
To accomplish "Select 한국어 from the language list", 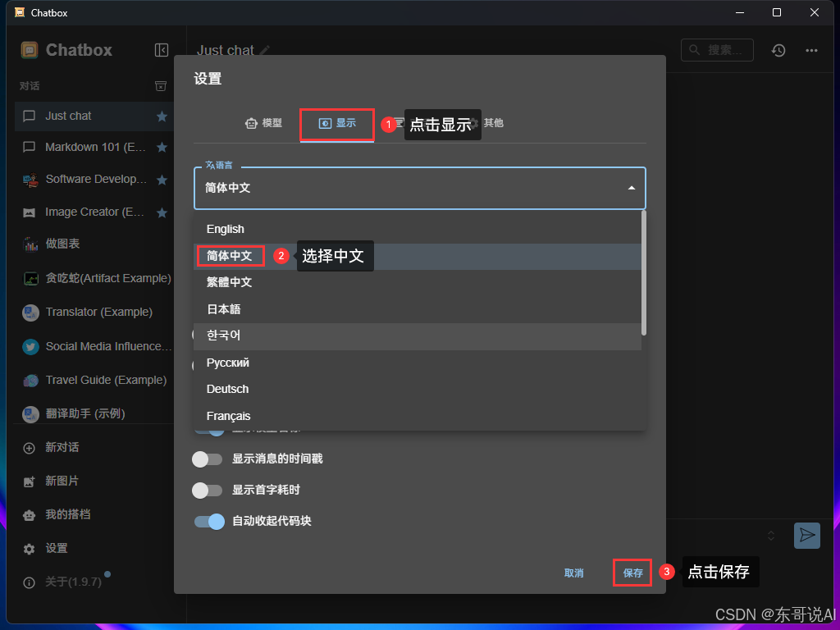I will coord(418,336).
